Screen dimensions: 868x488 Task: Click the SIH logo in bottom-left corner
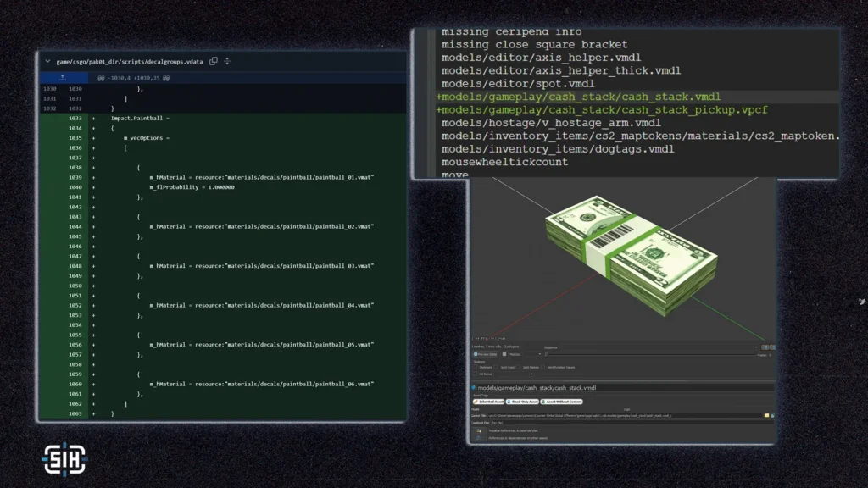[64, 458]
